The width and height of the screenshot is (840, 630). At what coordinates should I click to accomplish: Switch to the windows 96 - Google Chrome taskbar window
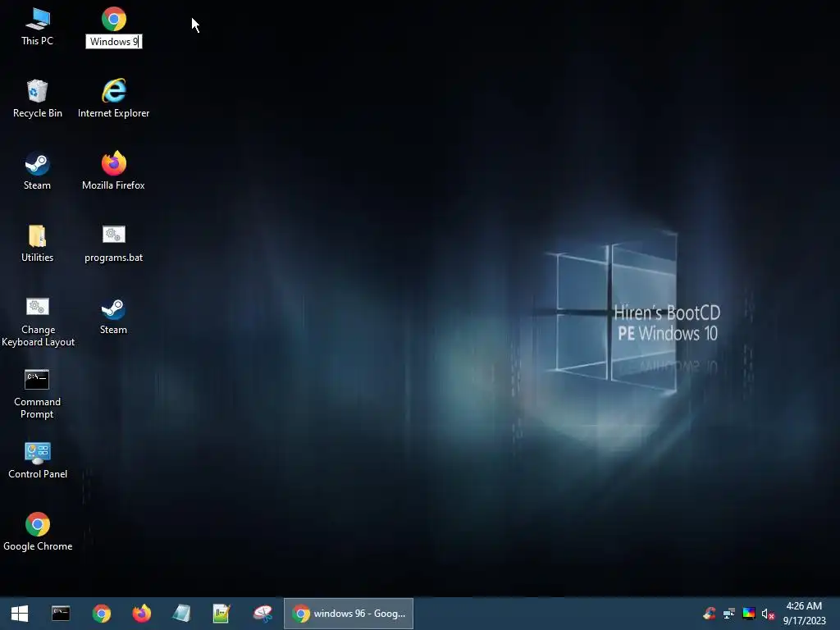348,614
